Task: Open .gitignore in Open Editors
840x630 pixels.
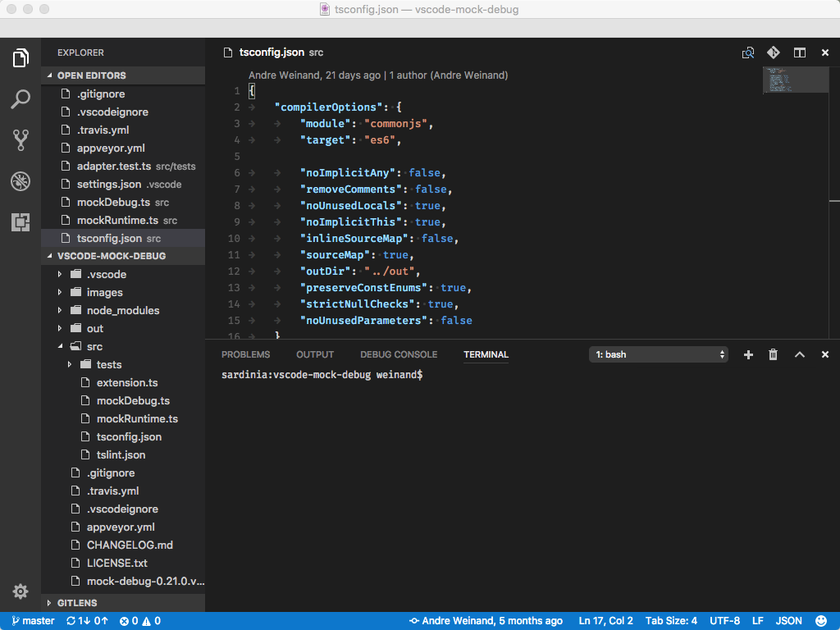Action: coord(123,94)
